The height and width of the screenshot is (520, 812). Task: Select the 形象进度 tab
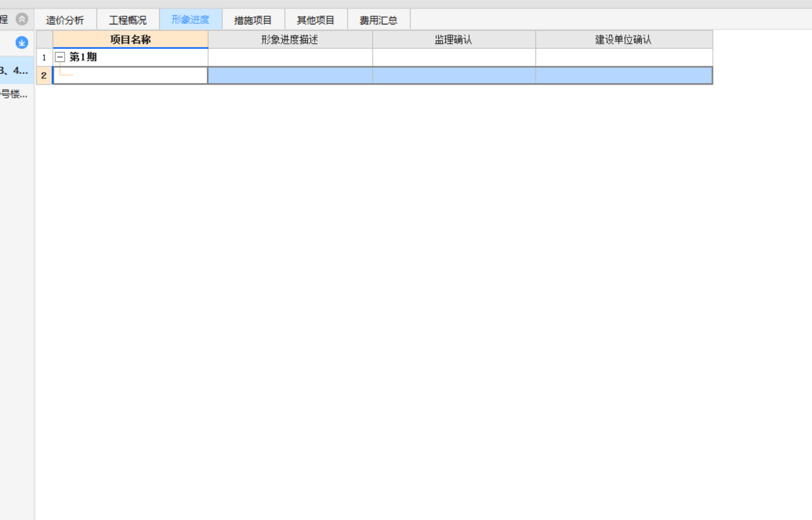(191, 20)
